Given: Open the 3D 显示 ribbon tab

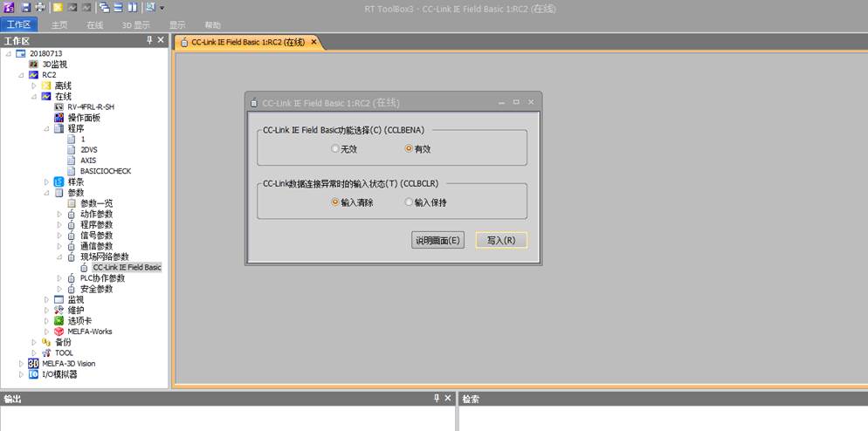Looking at the screenshot, I should tap(134, 25).
